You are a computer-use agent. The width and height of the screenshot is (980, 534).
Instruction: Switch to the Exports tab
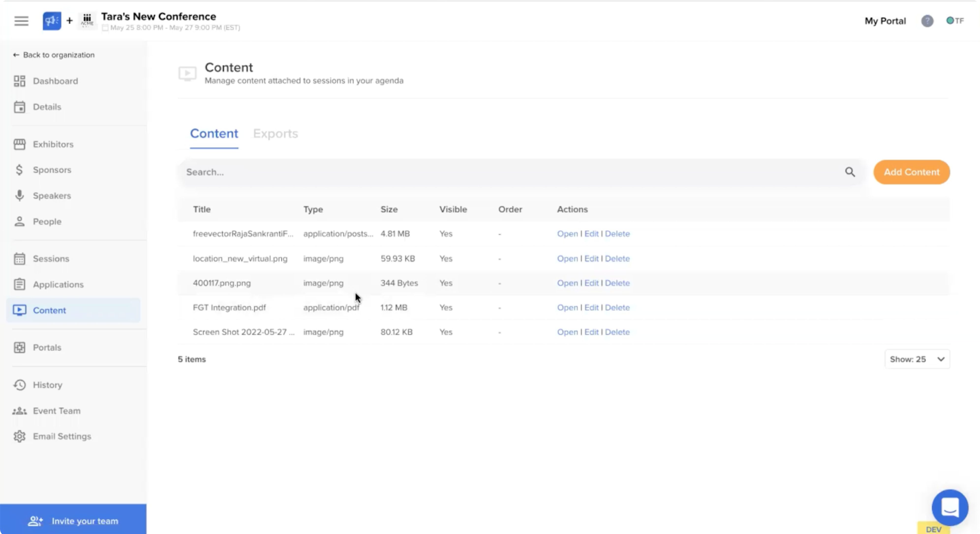(x=276, y=133)
